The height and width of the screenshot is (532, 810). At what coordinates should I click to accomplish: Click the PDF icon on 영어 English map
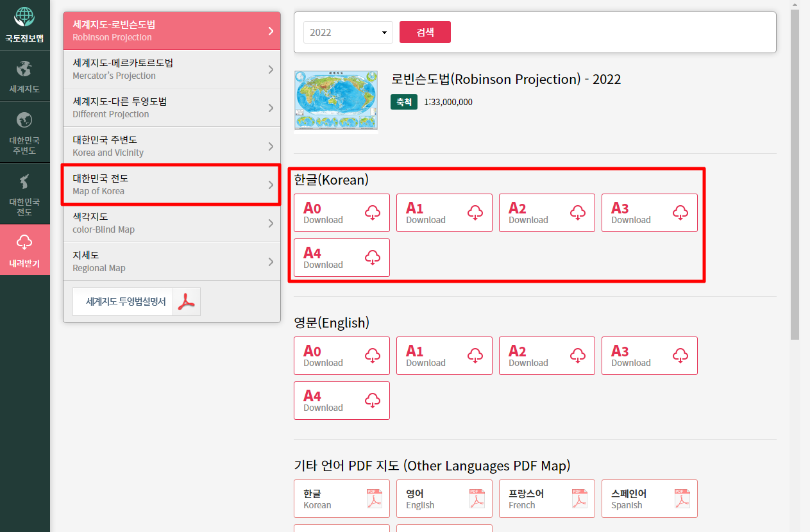(x=477, y=499)
